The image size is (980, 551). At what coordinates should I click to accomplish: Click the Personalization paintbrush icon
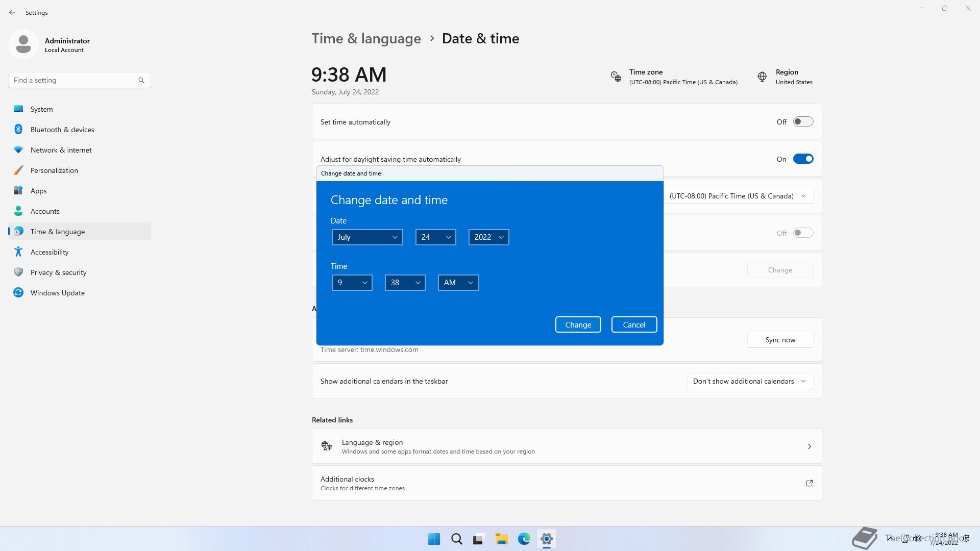(x=18, y=170)
